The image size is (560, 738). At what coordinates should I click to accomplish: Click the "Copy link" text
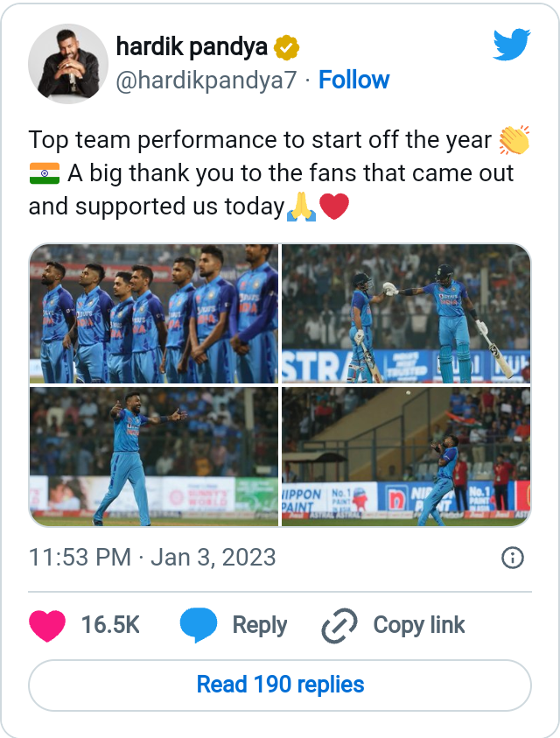tap(419, 626)
